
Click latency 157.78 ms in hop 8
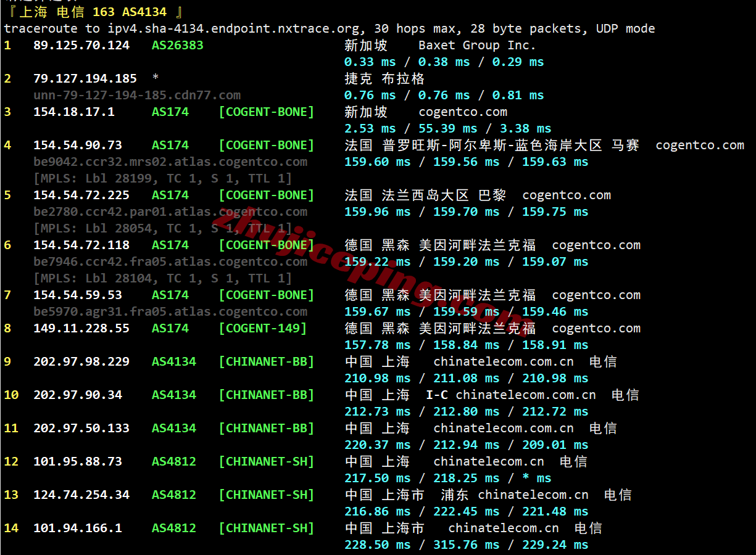coord(377,345)
